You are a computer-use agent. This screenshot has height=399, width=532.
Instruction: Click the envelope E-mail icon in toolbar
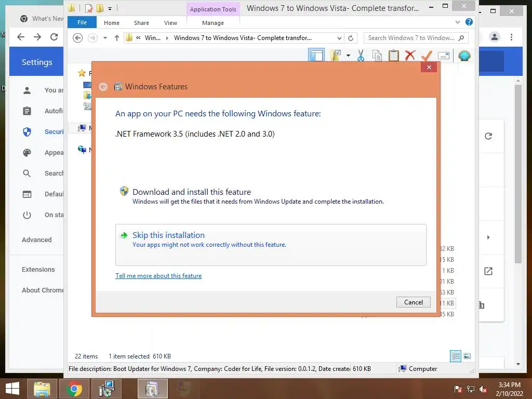coord(444,56)
